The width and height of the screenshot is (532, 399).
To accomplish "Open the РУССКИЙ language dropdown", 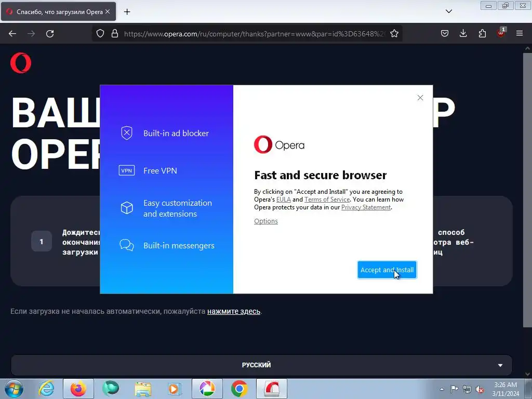I will [x=261, y=365].
